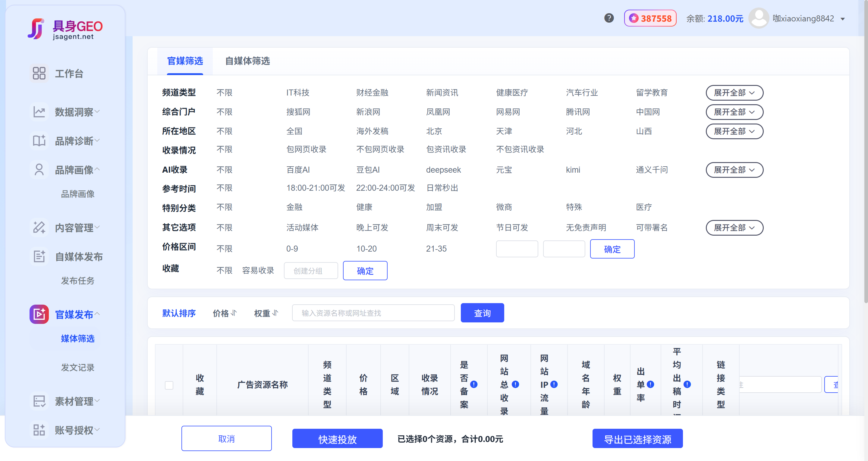This screenshot has width=868, height=461.
Task: Open 媒体筛选 submenu item
Action: coord(78,338)
